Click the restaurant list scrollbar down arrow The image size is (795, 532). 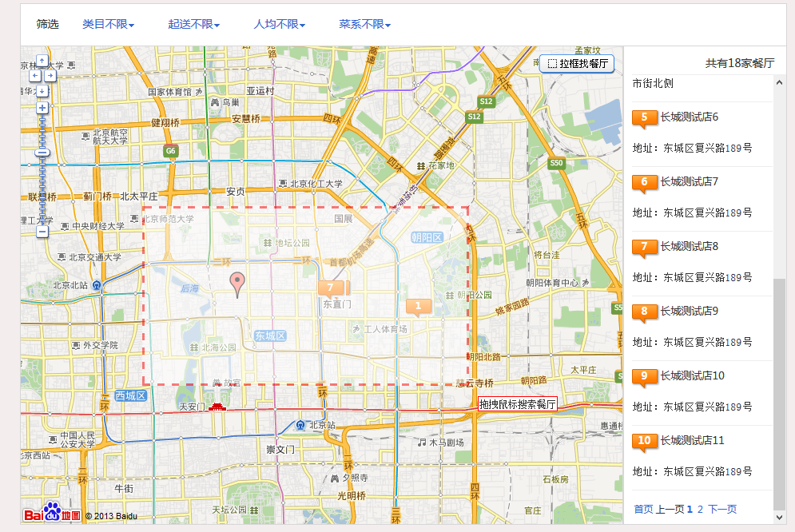click(779, 518)
